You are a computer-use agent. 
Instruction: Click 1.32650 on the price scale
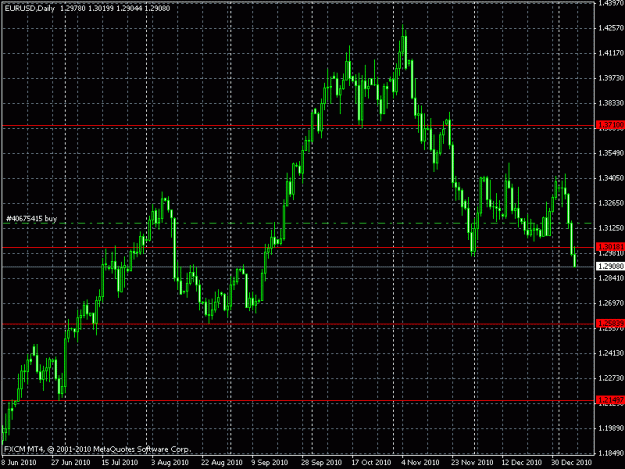coord(611,203)
